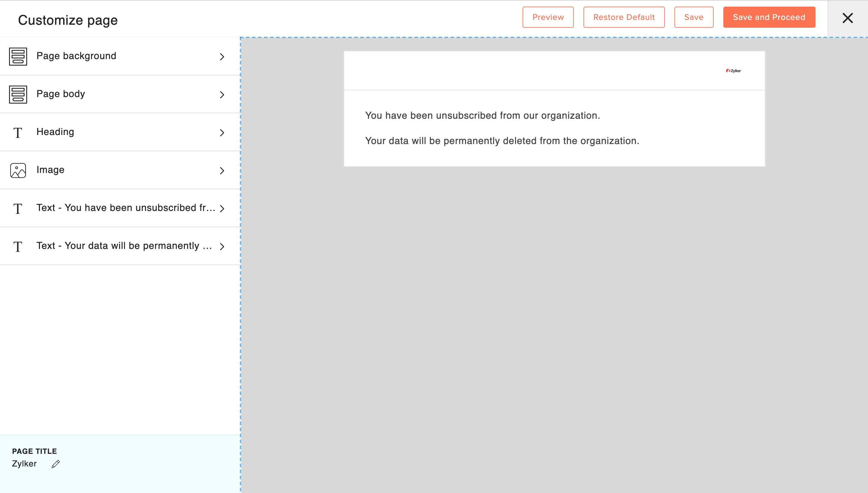The image size is (868, 493).
Task: Select the unsubscribed message text in preview
Action: coord(482,115)
